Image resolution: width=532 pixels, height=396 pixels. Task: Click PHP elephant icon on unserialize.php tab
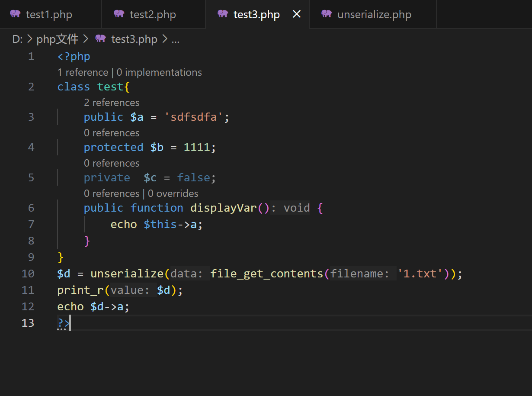(327, 14)
